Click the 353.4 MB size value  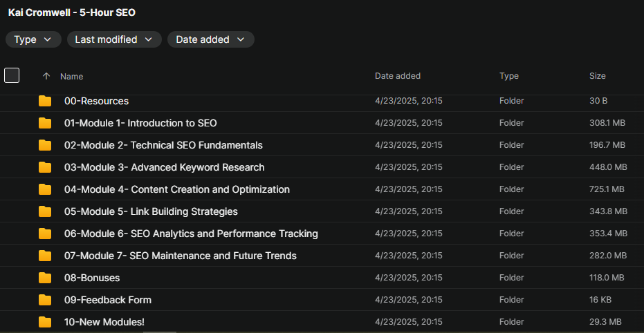[608, 234]
